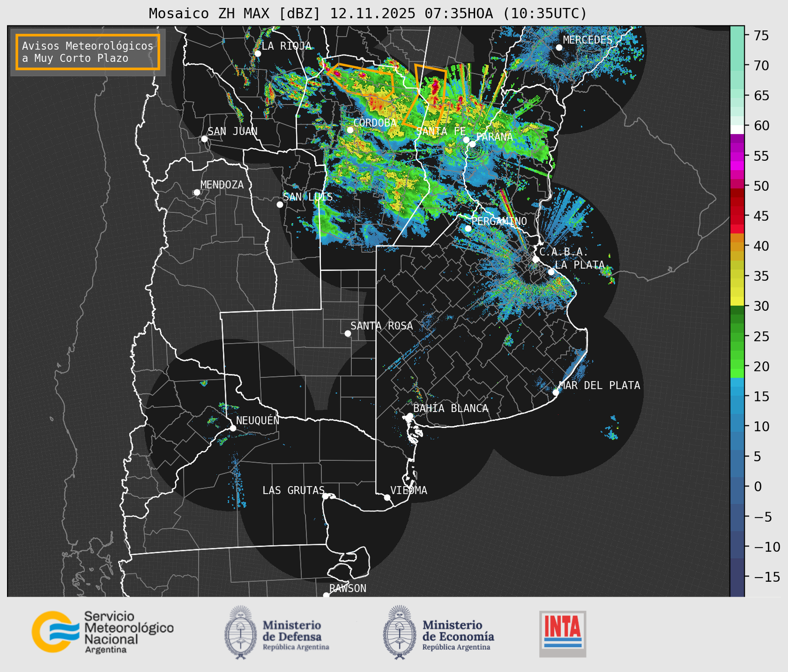Select the CÓRDOBA city marker
The image size is (788, 672).
coord(350,130)
